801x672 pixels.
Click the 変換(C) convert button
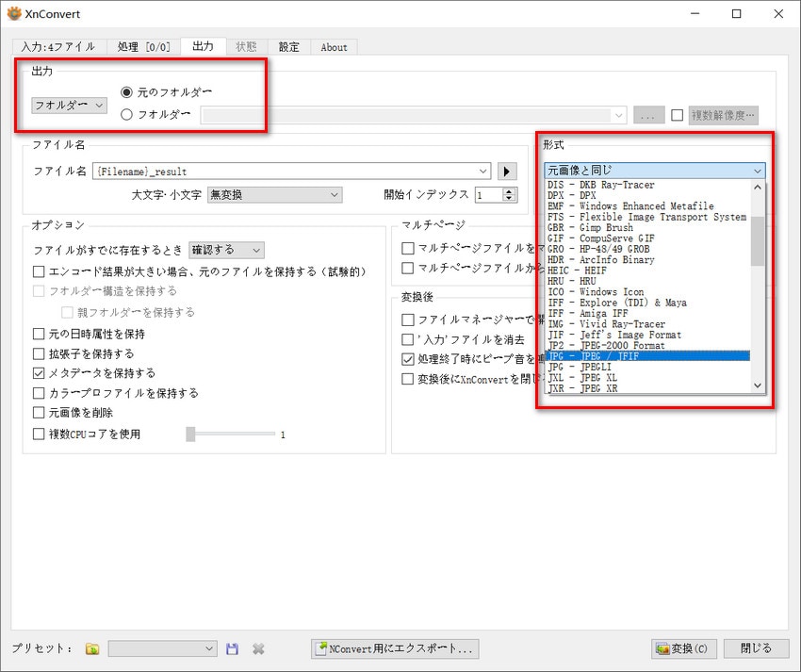[683, 648]
